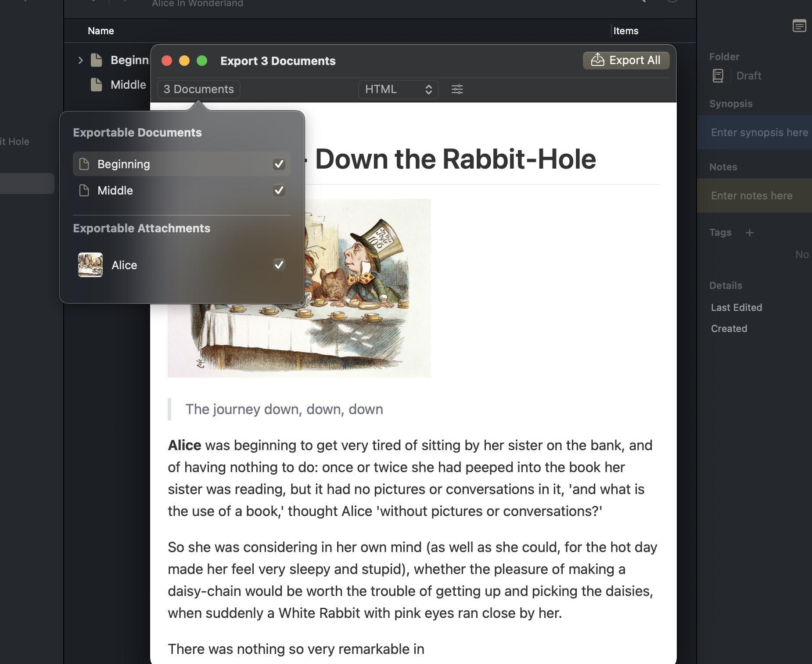The image size is (812, 664).
Task: Click the book icon beside the Draft folder
Action: tap(718, 76)
